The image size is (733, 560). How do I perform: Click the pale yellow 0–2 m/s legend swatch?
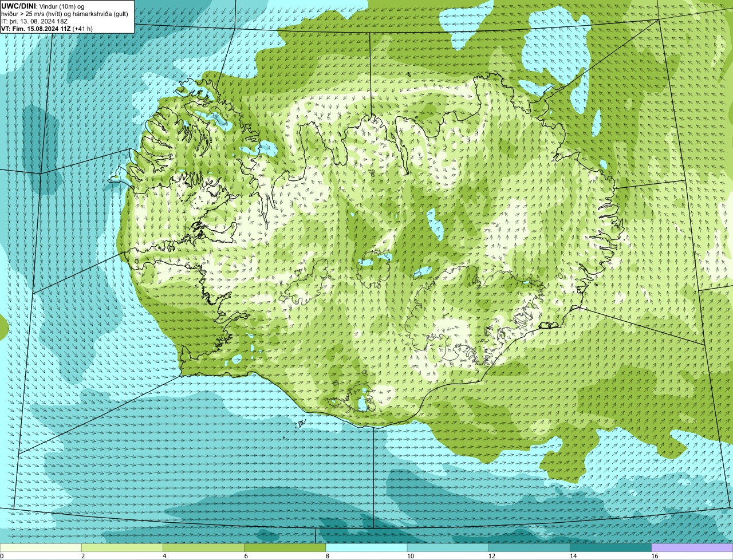(41, 547)
